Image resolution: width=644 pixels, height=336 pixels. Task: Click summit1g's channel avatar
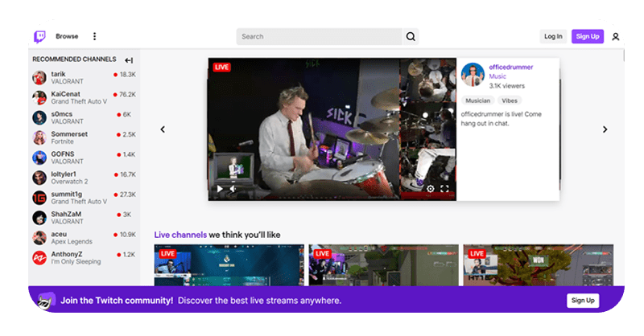pyautogui.click(x=39, y=198)
